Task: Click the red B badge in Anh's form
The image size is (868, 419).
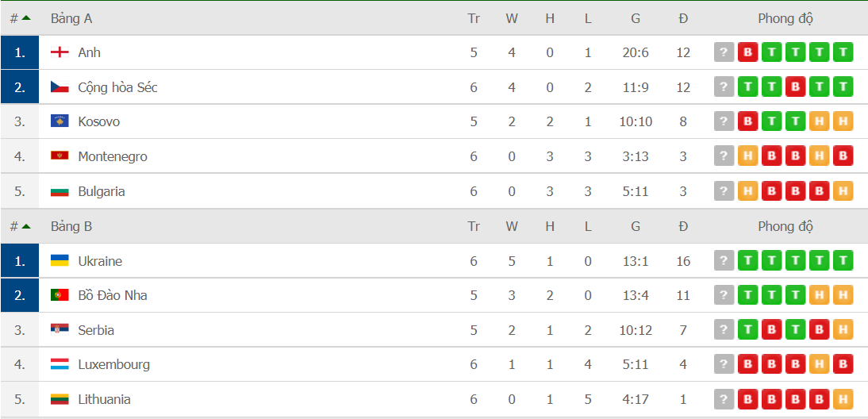Action: tap(747, 52)
